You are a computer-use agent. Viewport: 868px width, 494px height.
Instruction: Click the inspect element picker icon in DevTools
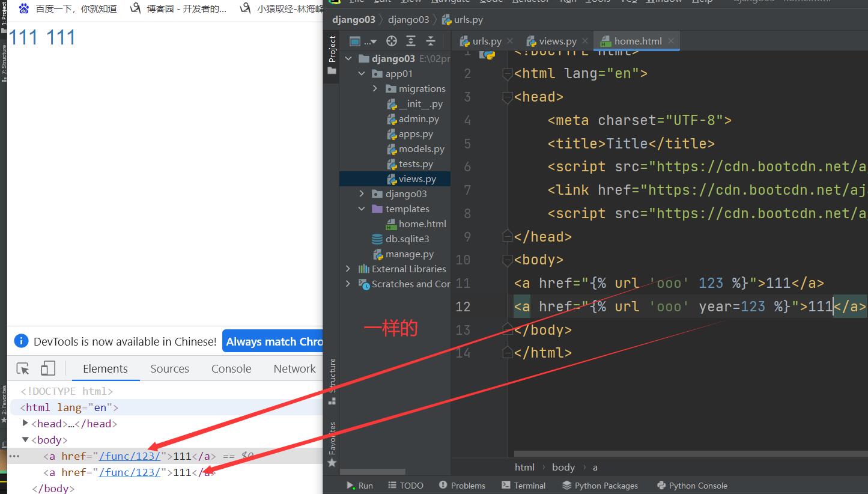tap(23, 368)
